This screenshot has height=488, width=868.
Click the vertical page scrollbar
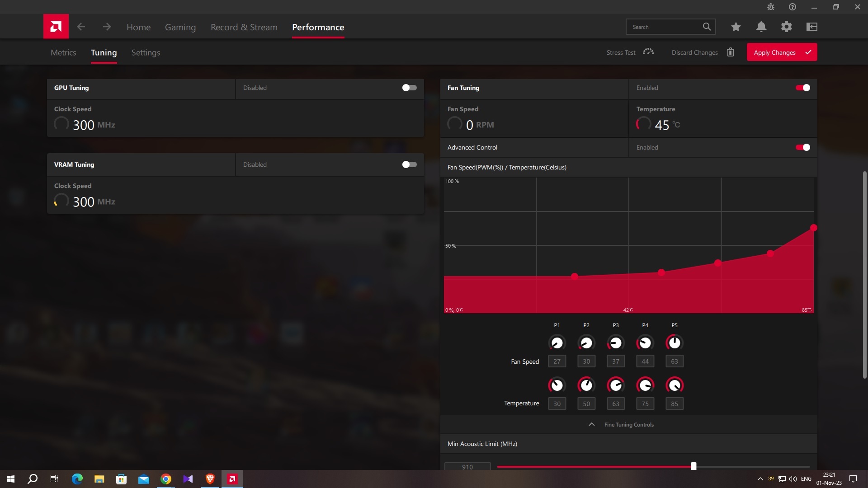tap(865, 275)
